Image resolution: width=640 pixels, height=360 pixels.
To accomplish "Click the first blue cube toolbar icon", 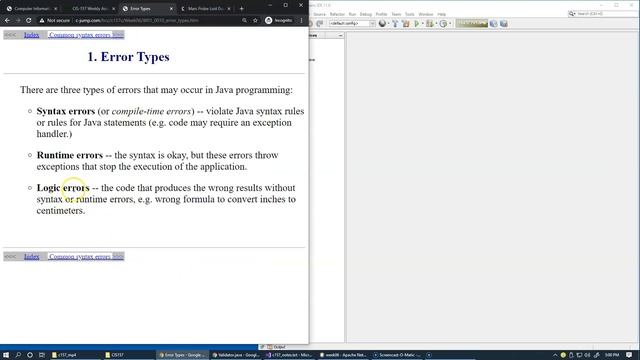I will 493,24.
